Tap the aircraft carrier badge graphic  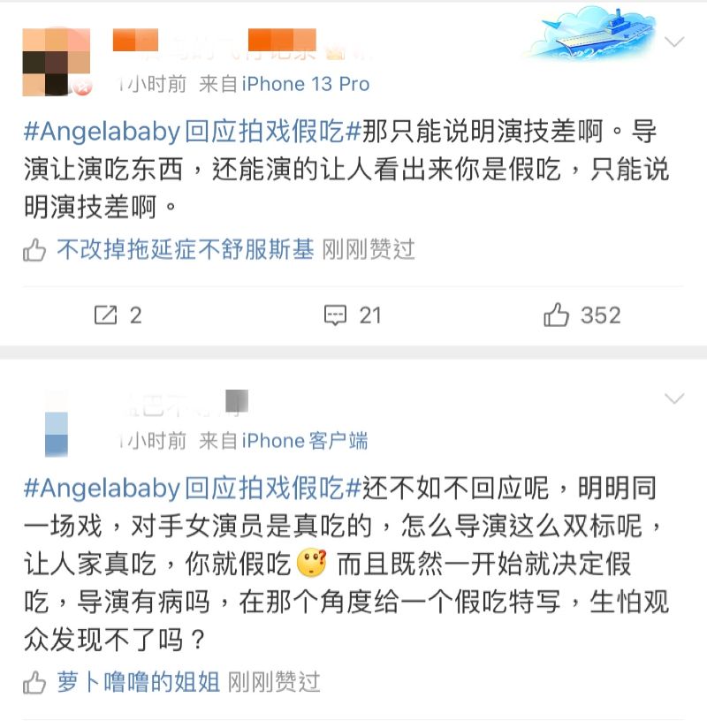click(592, 34)
